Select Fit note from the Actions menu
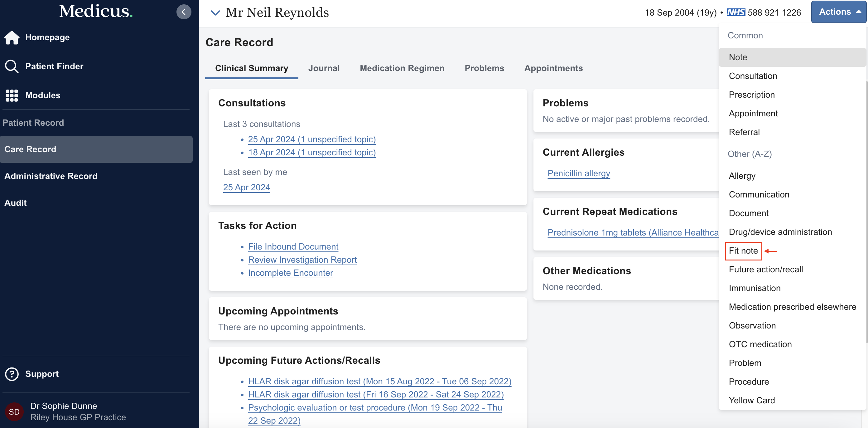 tap(743, 250)
